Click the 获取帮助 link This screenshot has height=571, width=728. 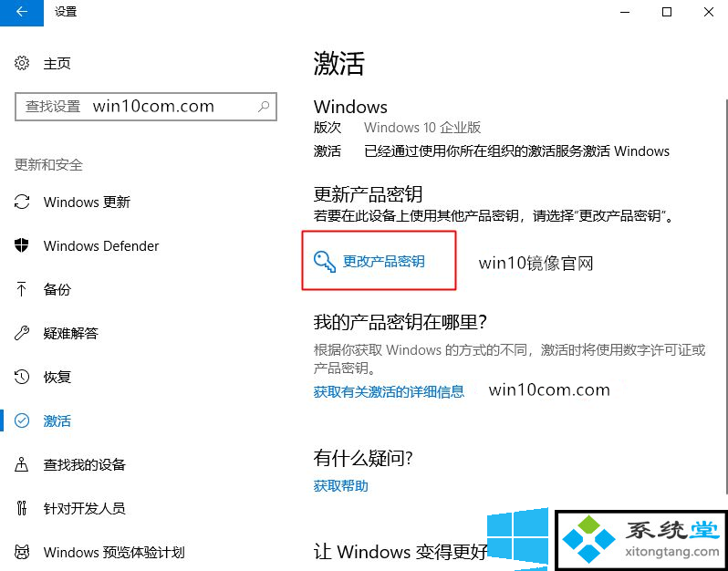point(341,485)
